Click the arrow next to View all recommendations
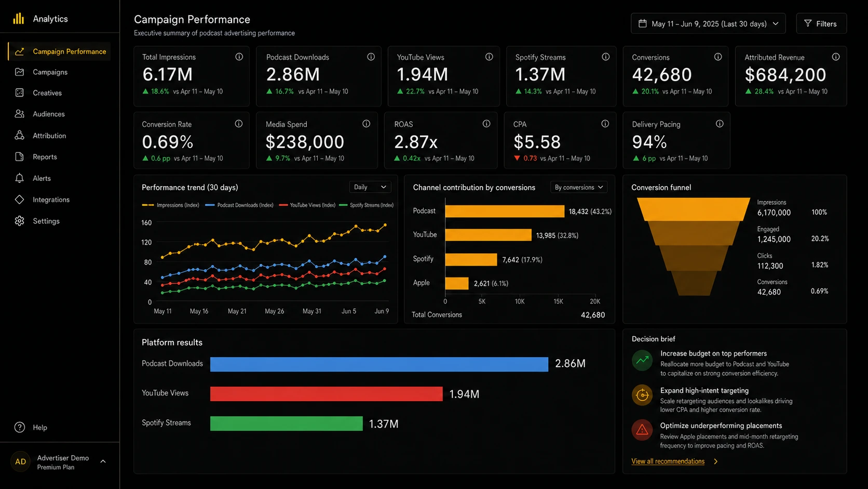 [715, 461]
